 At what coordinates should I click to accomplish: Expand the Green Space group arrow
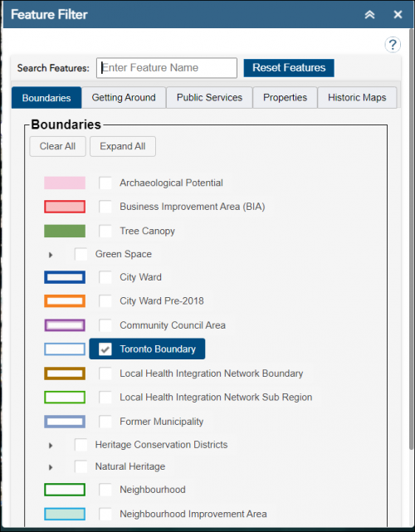(51, 255)
